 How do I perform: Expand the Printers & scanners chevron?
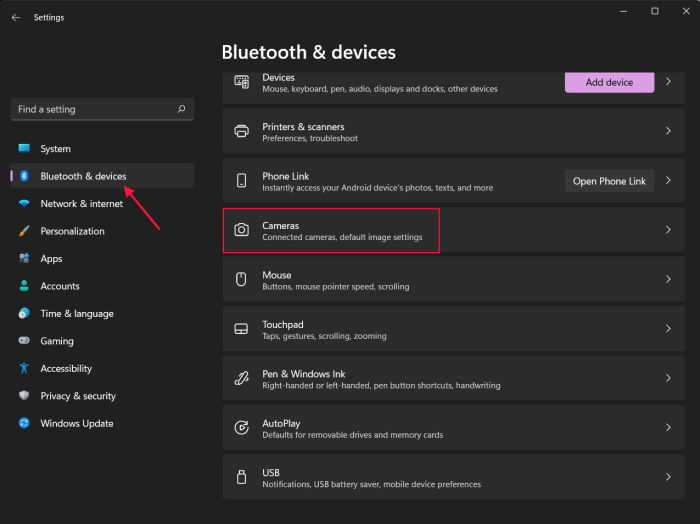668,131
